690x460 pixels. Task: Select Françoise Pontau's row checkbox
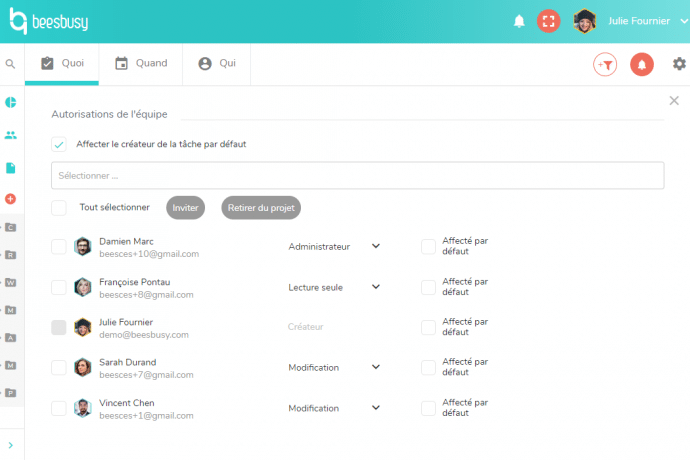59,287
